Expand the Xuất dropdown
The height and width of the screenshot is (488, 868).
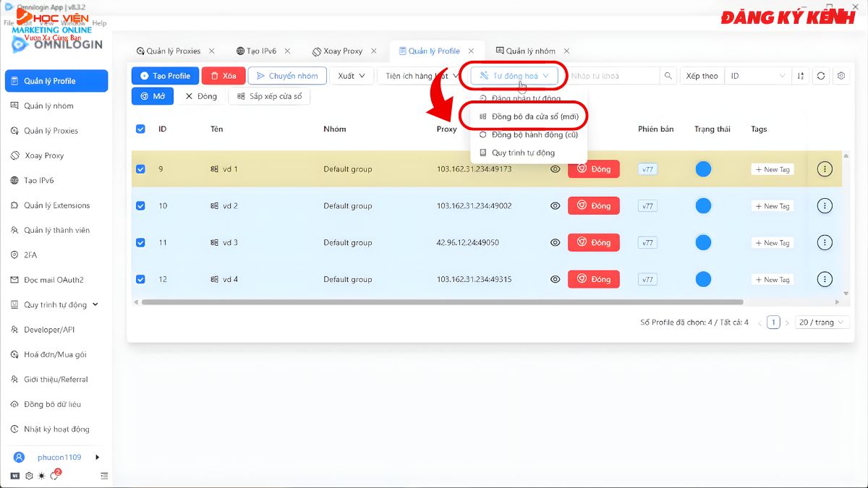point(352,76)
